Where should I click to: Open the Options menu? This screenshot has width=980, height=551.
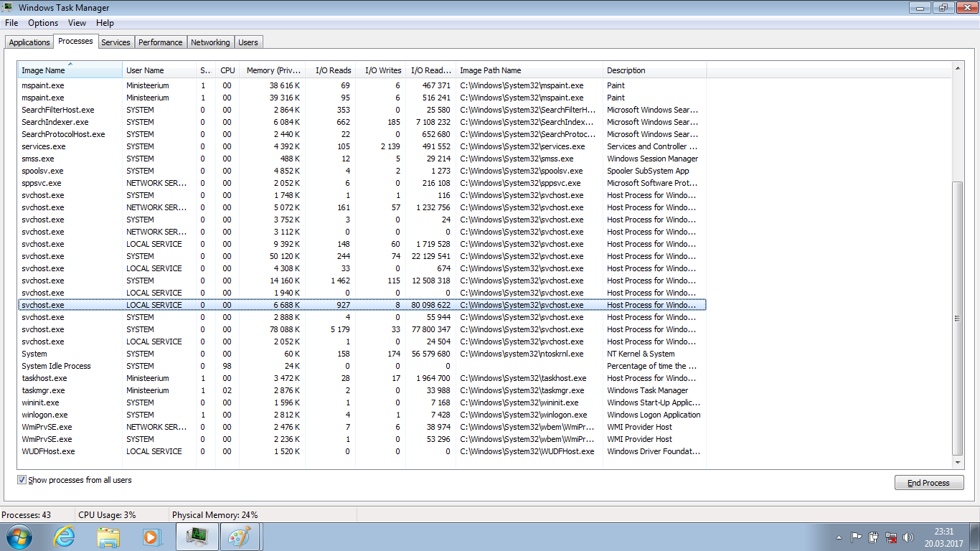43,23
